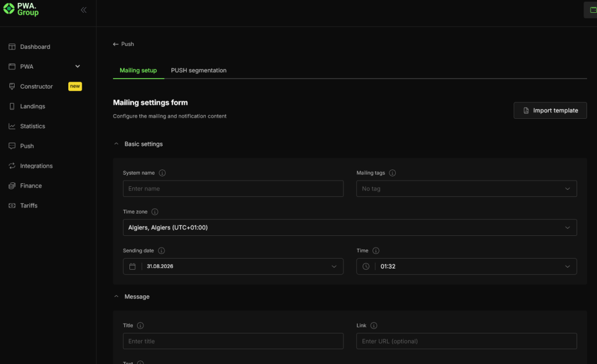Open the Mailing tags dropdown
The height and width of the screenshot is (364, 597).
coord(466,189)
